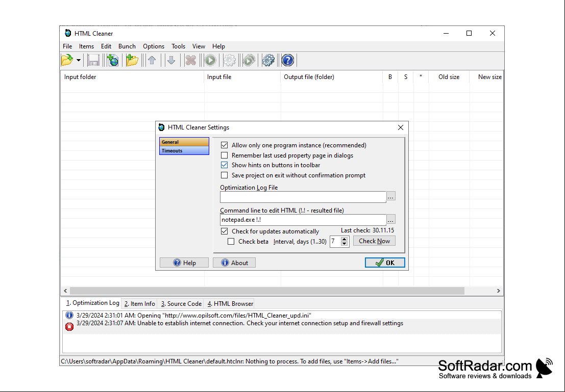Click the Input file column header
The width and height of the screenshot is (565, 392).
point(242,77)
